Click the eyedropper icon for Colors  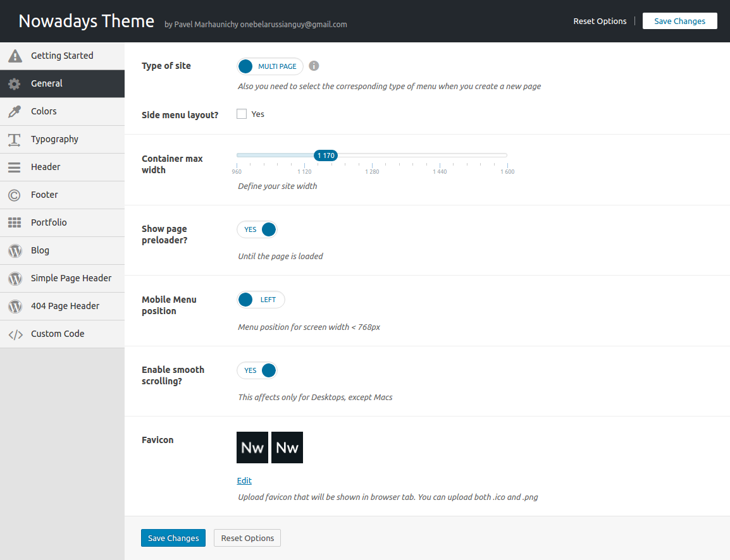(15, 112)
